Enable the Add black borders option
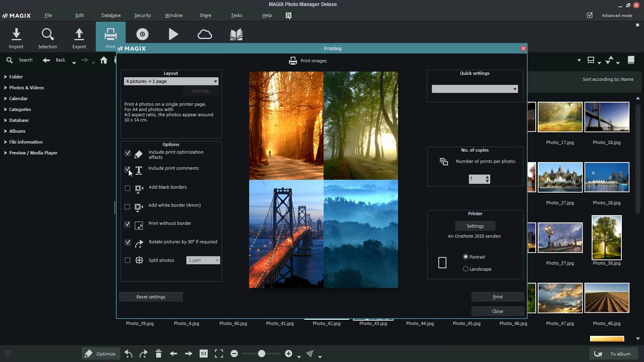Screen dimensions: 644x362 (x=127, y=188)
